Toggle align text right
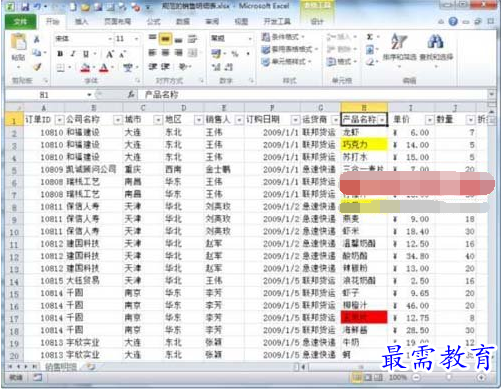 coord(178,53)
